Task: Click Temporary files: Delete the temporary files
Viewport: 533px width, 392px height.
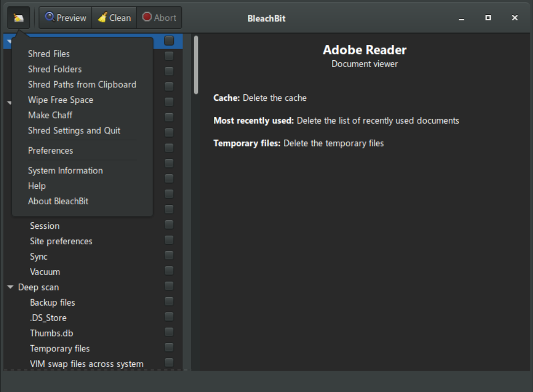Action: pos(298,143)
